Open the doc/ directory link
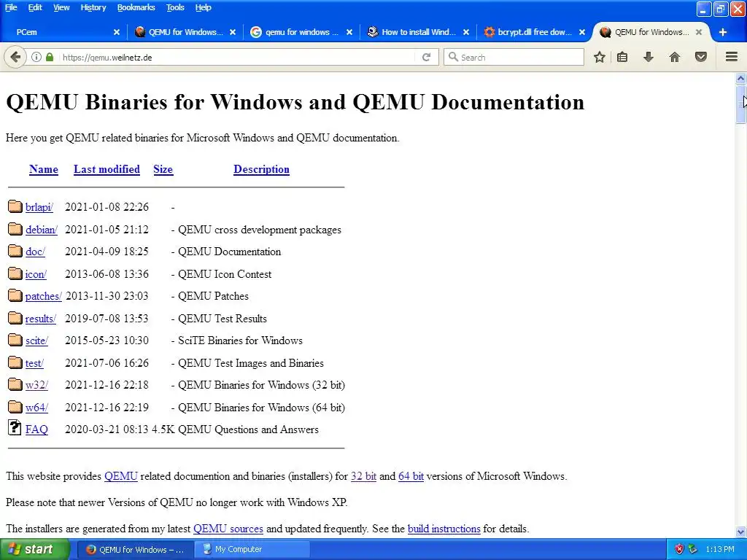Viewport: 747px width, 560px height. coord(35,252)
